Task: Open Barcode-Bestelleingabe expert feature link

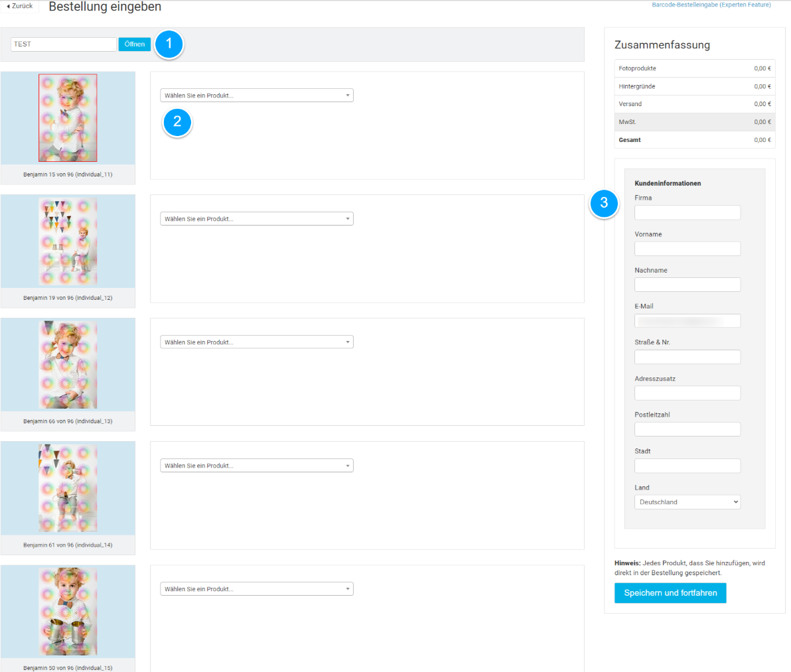Action: point(711,5)
